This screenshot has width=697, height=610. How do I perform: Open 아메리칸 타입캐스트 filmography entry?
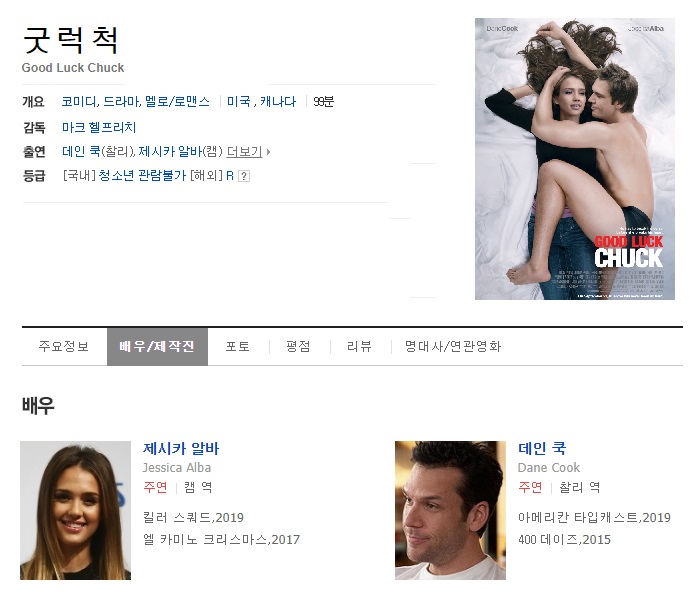578,518
